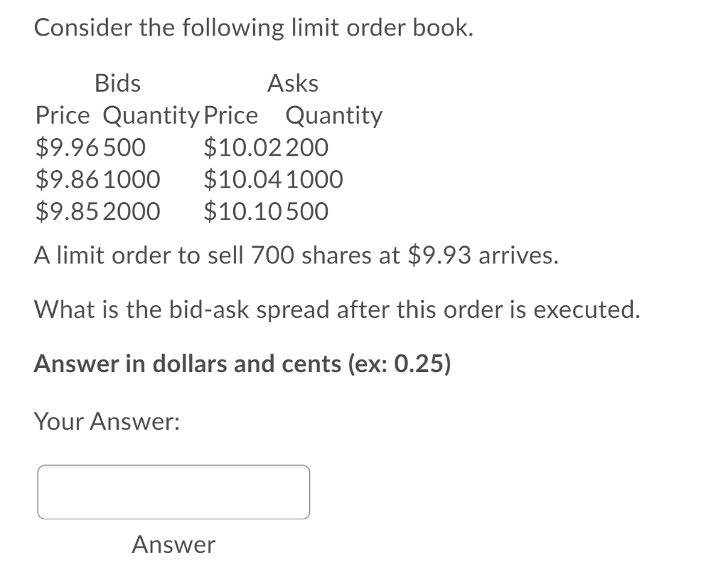Select the quantity 1000 beside $10.04
The width and height of the screenshot is (728, 582).
[x=314, y=179]
